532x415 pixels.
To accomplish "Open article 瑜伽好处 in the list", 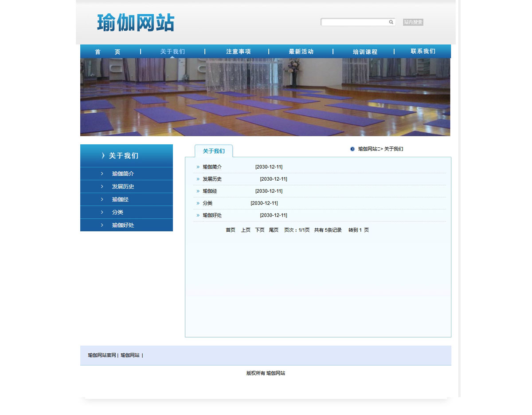I will point(212,215).
